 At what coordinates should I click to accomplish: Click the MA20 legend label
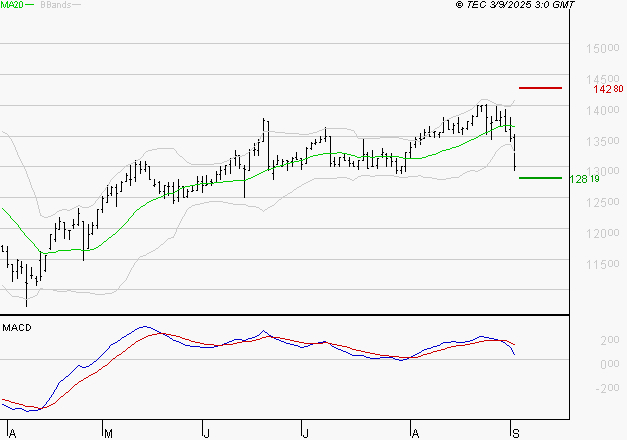(11, 5)
